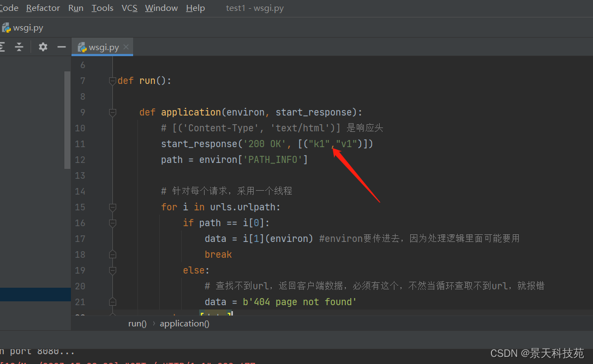Click line number 7 in the gutter
The image size is (593, 364).
coord(83,81)
